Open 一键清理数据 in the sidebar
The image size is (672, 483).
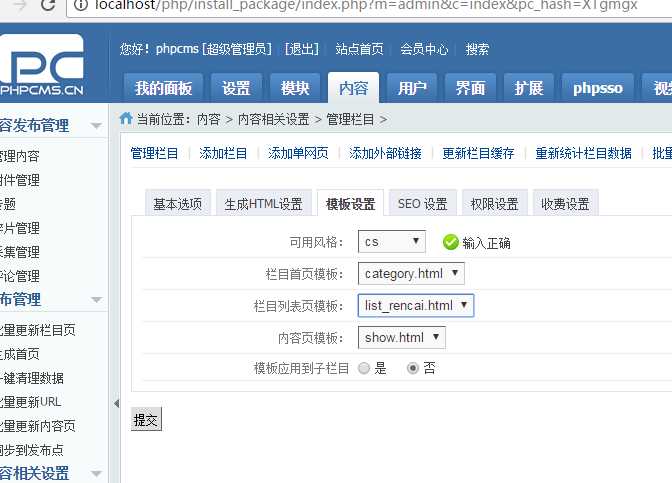coord(32,378)
